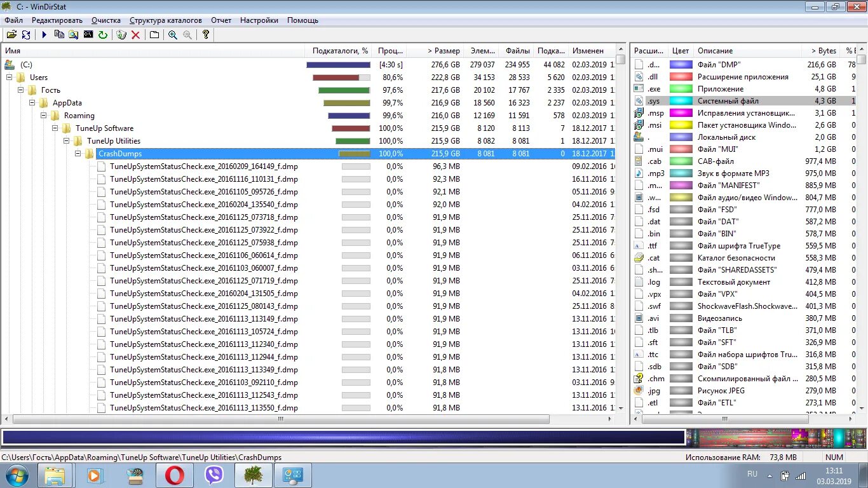Click the Command Prompt Here icon

point(88,35)
